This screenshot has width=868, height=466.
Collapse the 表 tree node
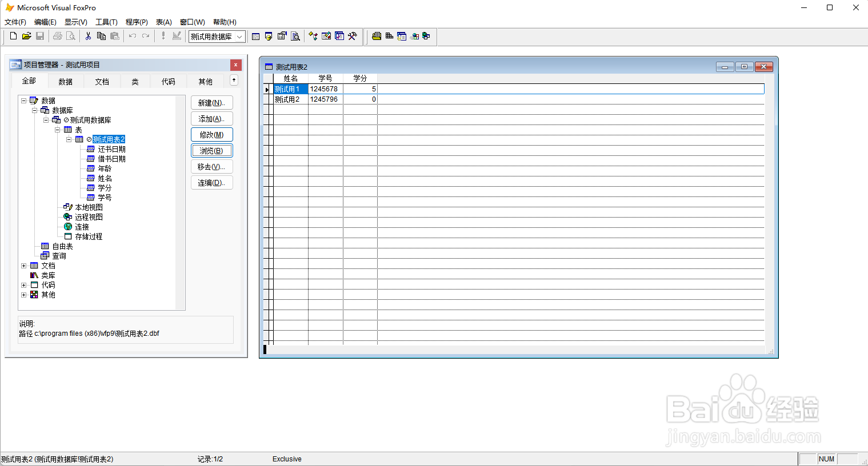[58, 130]
